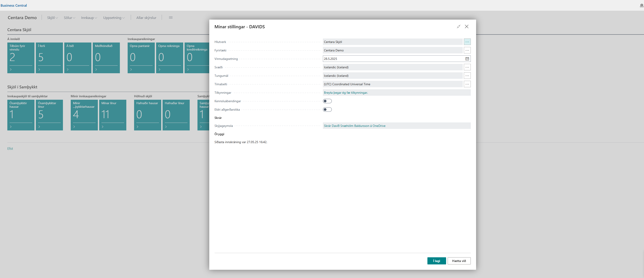Open the Fyrirtæki lookup ellipsis button
This screenshot has width=644, height=278.
click(467, 50)
